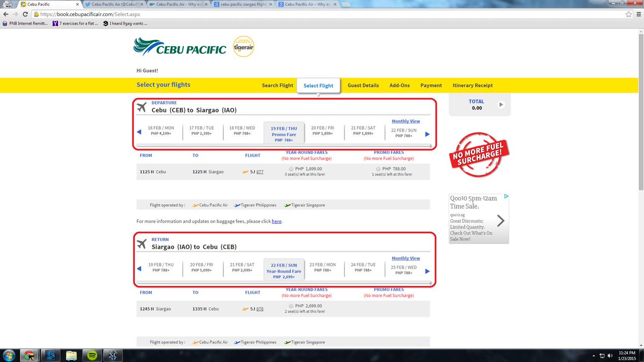644x362 pixels.
Task: Choose 17 FEB / TUE departure date
Action: pos(202,131)
